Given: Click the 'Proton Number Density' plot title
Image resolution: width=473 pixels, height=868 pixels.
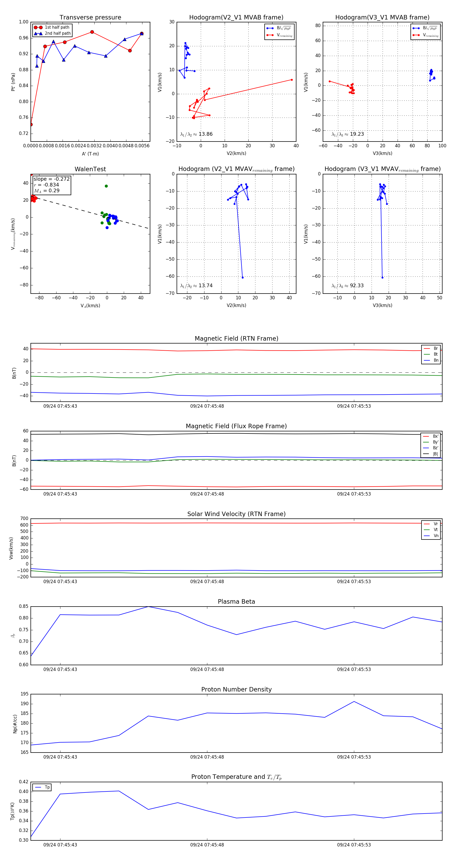Looking at the screenshot, I should (x=236, y=689).
